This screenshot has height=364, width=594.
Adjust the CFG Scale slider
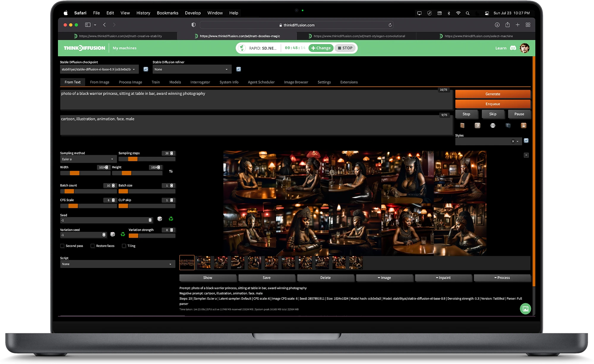[73, 206]
